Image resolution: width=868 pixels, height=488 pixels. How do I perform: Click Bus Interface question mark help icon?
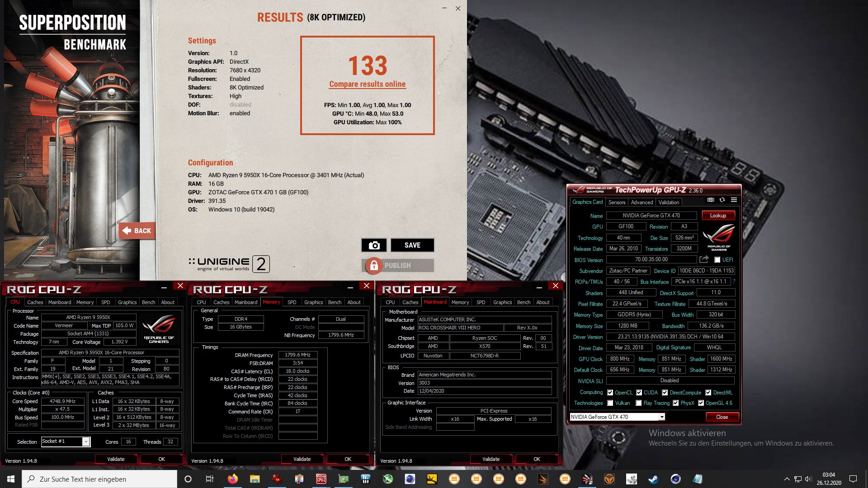(x=734, y=282)
